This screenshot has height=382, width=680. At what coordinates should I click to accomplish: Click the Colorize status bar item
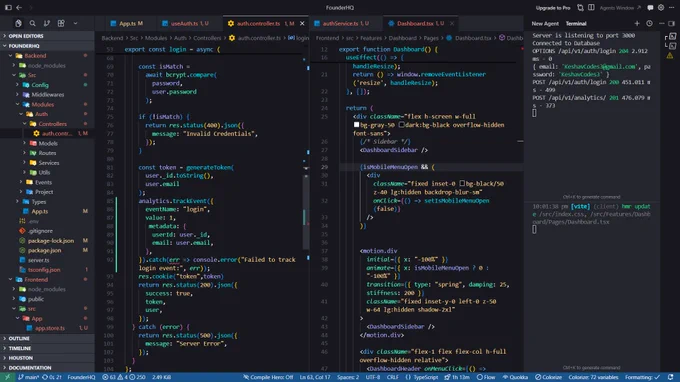pos(548,377)
